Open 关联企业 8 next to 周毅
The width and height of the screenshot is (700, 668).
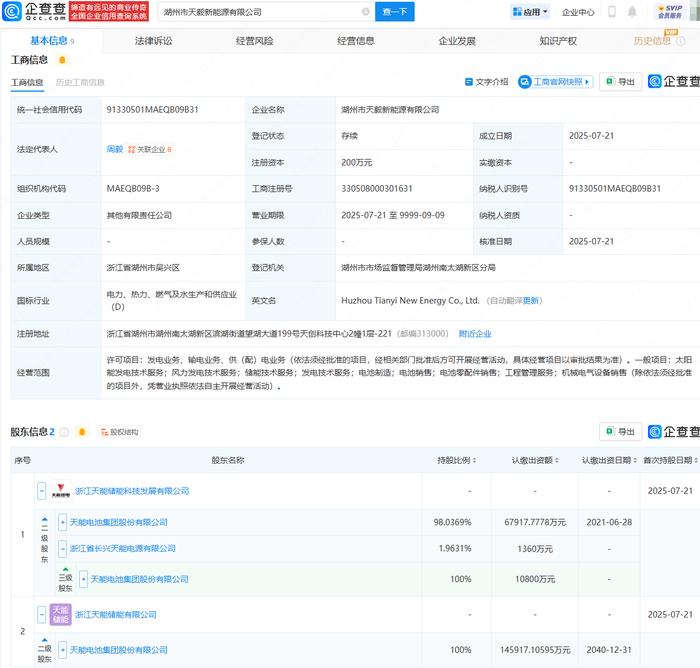tap(150, 149)
